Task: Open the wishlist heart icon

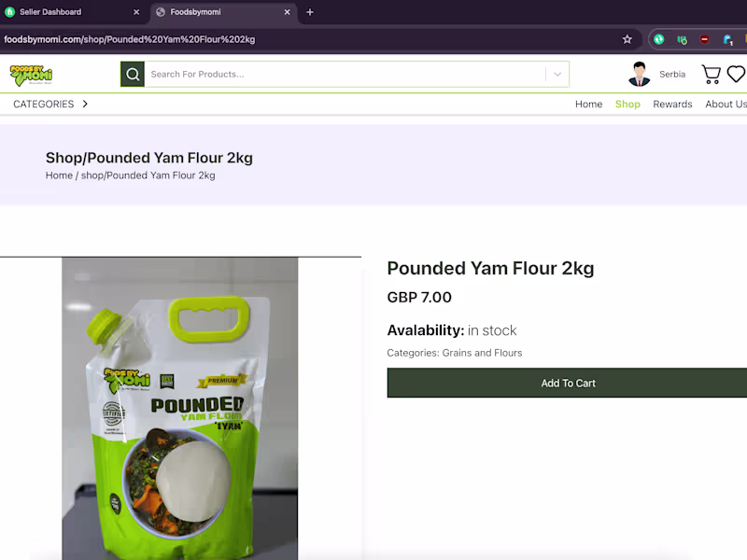Action: pyautogui.click(x=736, y=74)
